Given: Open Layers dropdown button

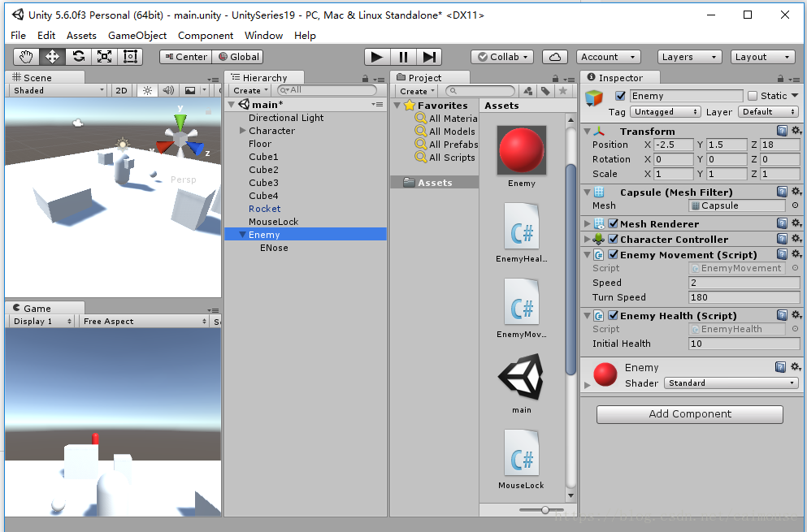Looking at the screenshot, I should point(689,57).
